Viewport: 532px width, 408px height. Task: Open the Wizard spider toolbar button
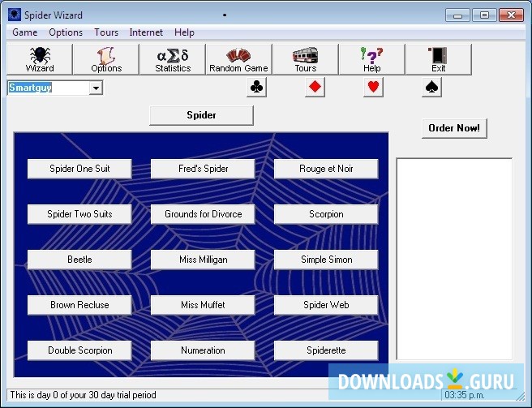(40, 59)
